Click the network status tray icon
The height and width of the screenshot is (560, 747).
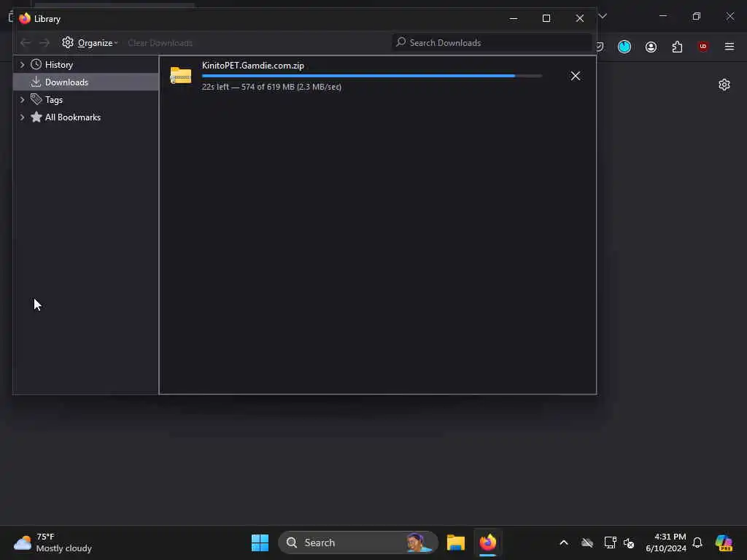click(x=611, y=542)
